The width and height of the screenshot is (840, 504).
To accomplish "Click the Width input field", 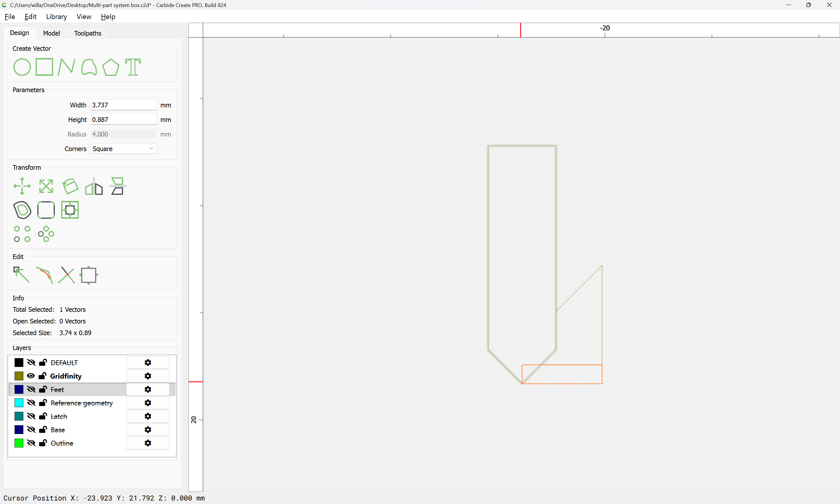I will pyautogui.click(x=123, y=105).
